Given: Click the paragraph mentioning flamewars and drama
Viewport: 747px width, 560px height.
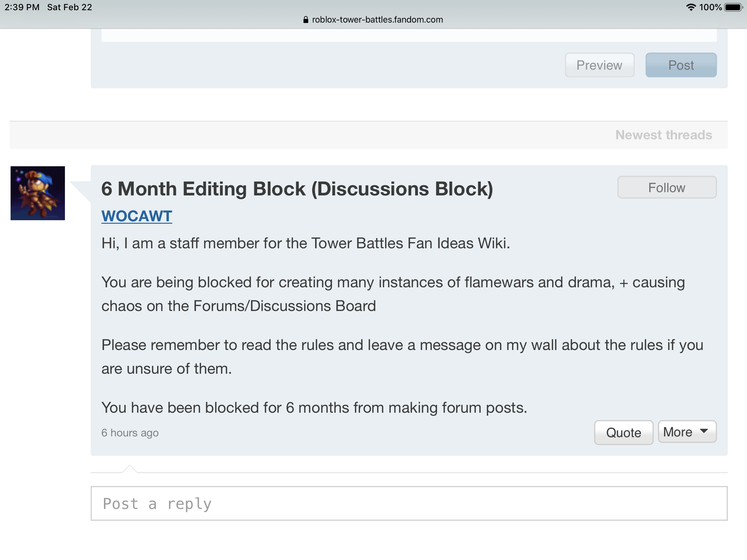Looking at the screenshot, I should click(x=393, y=294).
